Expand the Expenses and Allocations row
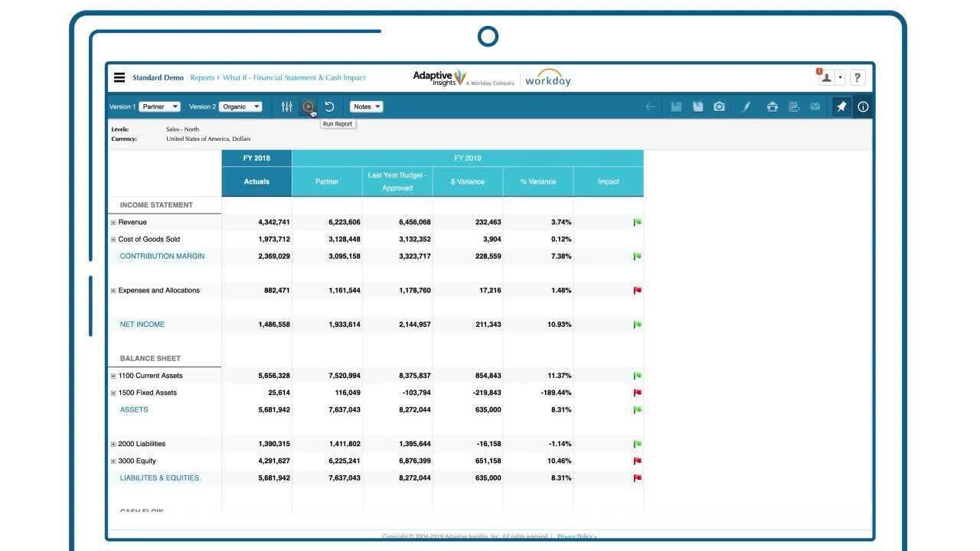 (x=113, y=291)
